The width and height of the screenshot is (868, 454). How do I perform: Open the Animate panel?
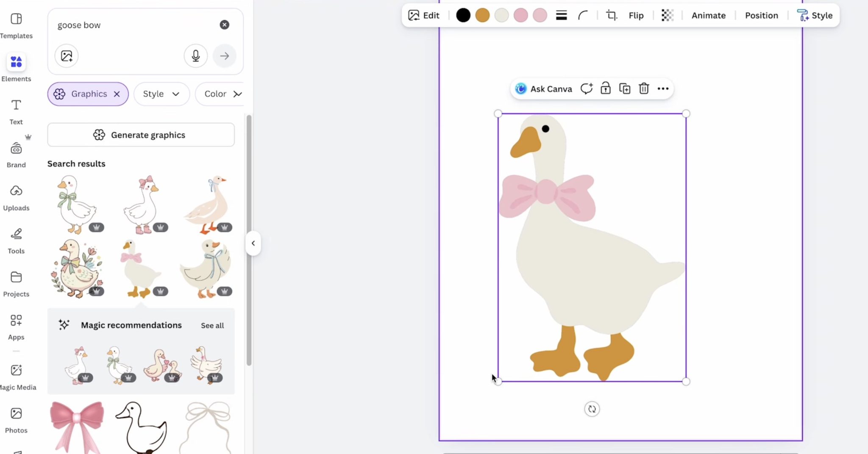tap(708, 15)
